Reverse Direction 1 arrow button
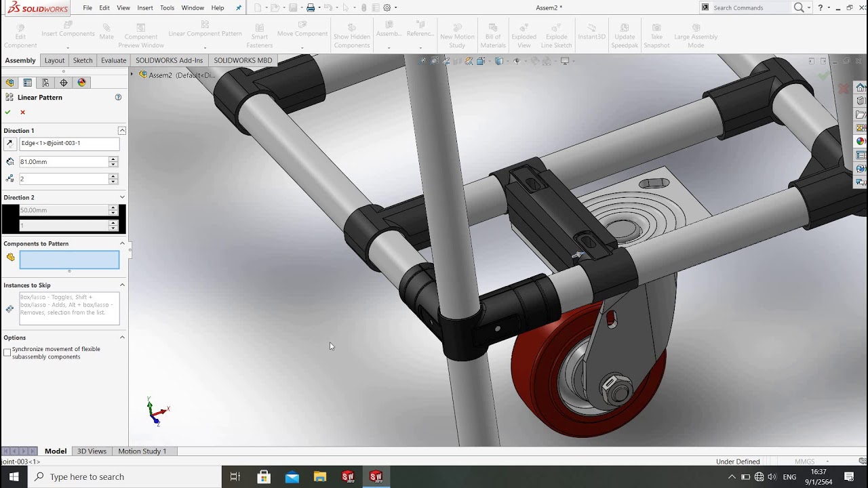868x488 pixels. pos(9,143)
